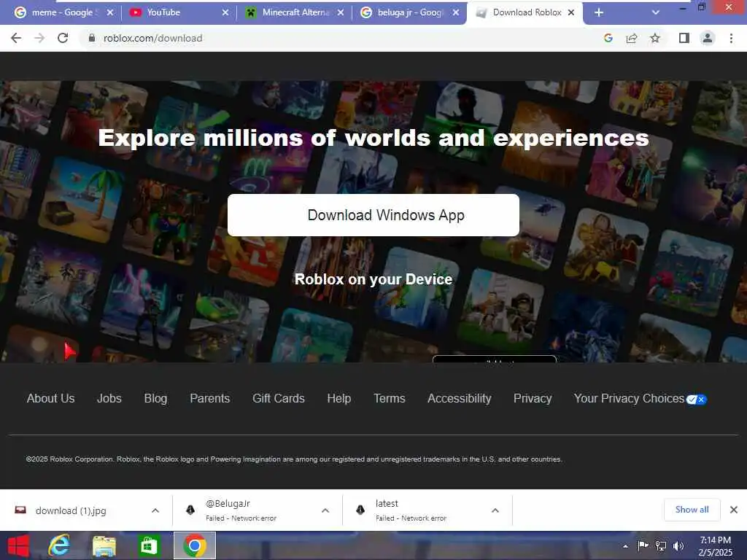Screen dimensions: 747x560
Task: Open the Parents footer link
Action: pos(209,398)
